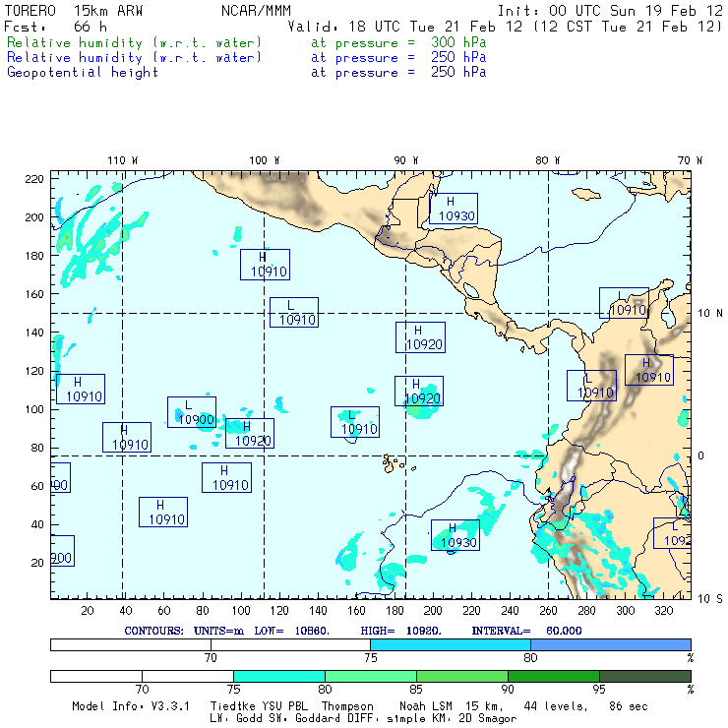
Task: Click the 'Noah LSM' text
Action: point(426,706)
